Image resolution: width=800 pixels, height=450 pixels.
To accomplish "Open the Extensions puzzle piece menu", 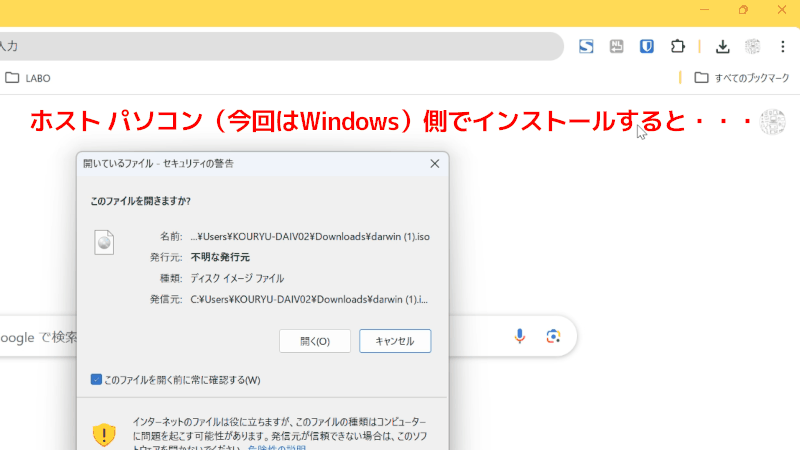I will click(x=678, y=46).
